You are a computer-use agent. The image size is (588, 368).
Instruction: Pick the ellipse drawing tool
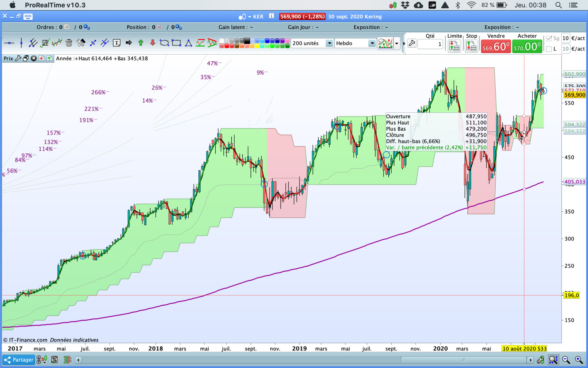point(164,43)
